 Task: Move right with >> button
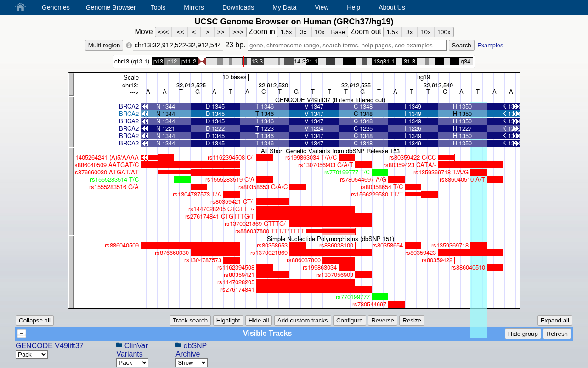pos(221,32)
